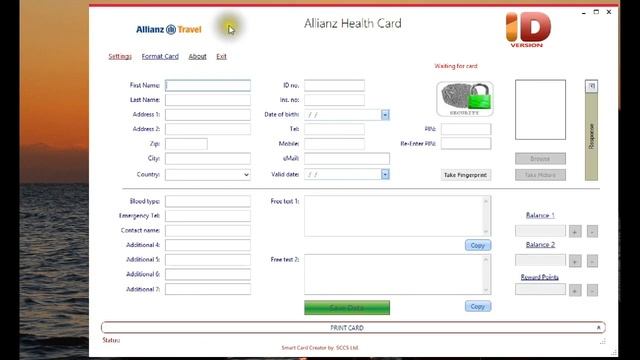Minimize the Allianz Health Card window
The width and height of the screenshot is (640, 360).
(584, 12)
